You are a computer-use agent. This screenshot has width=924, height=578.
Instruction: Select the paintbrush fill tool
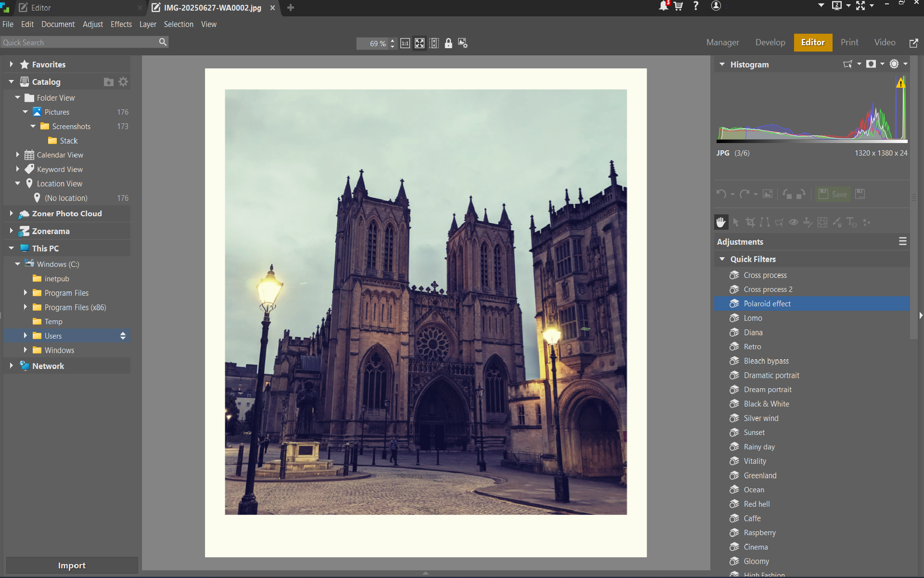pos(837,222)
